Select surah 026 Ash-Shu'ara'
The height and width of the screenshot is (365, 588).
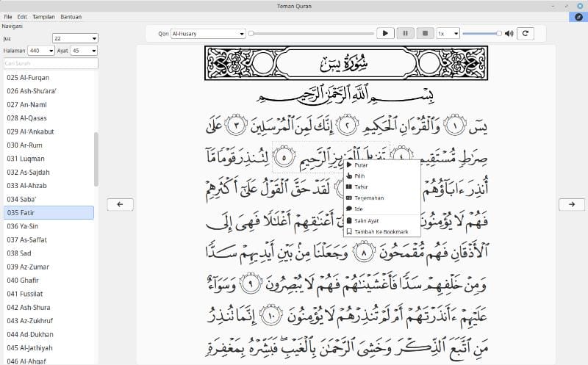tap(49, 91)
